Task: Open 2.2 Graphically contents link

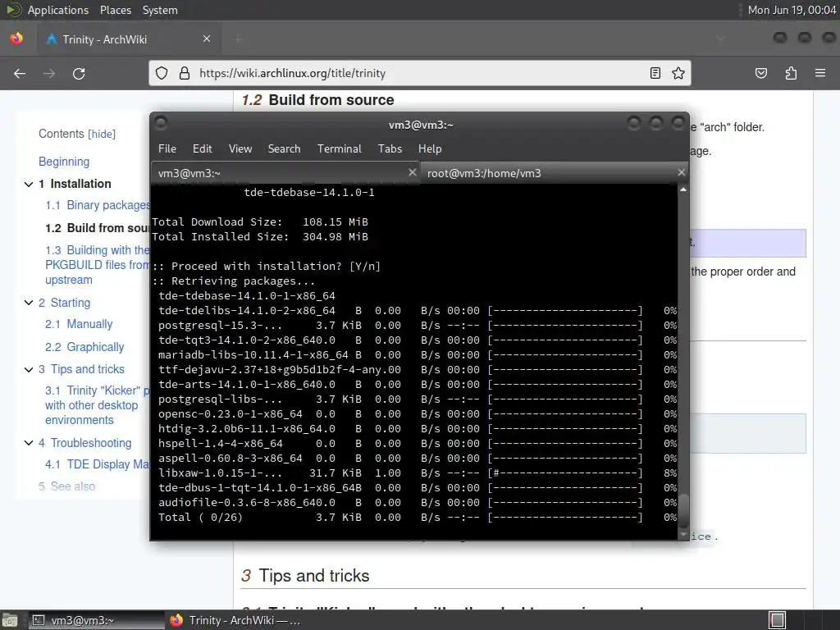Action: pyautogui.click(x=84, y=347)
